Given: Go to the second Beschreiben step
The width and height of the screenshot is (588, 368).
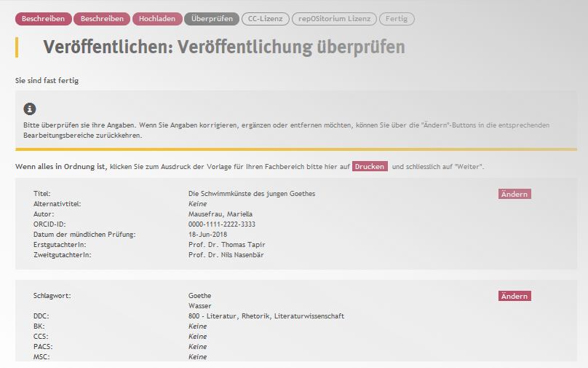Looking at the screenshot, I should click(x=102, y=19).
